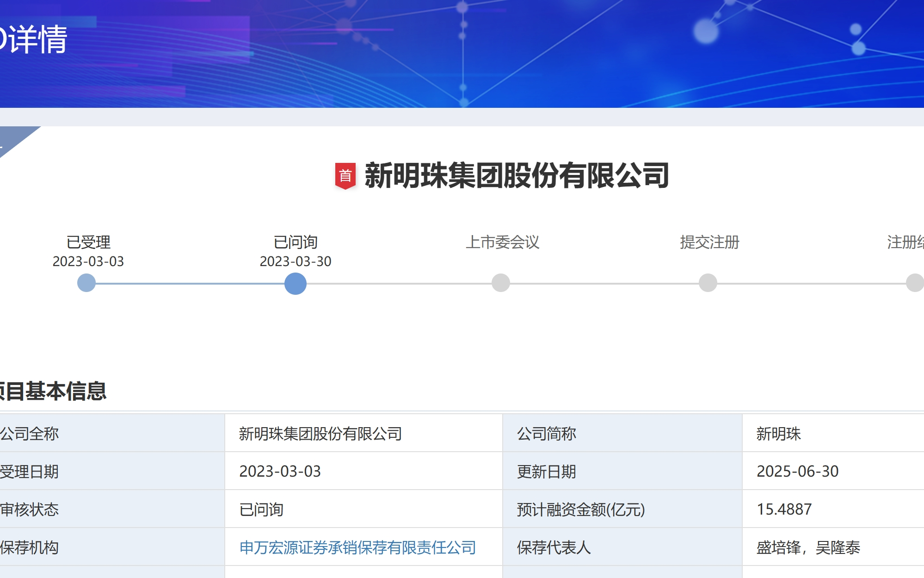Click the 基本信息 section heading
The height and width of the screenshot is (578, 924).
[x=53, y=391]
